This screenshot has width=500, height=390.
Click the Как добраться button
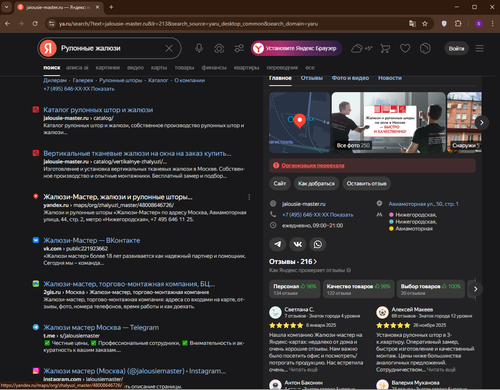(316, 184)
